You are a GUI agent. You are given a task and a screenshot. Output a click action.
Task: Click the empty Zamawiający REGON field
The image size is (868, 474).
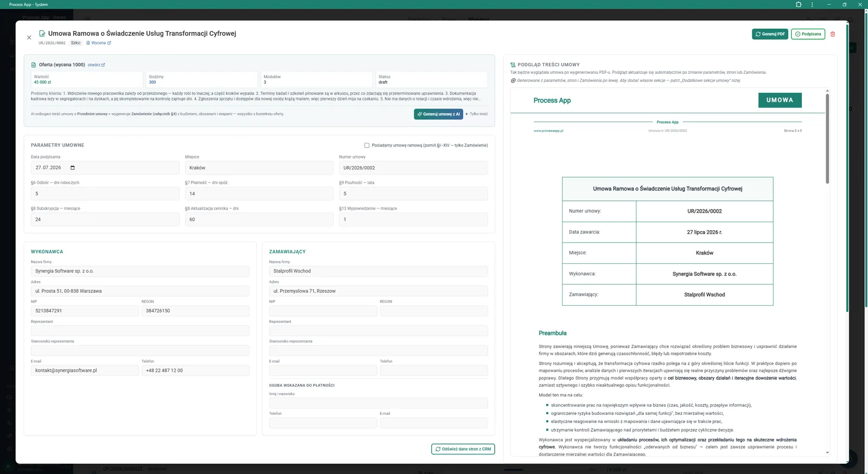click(433, 311)
